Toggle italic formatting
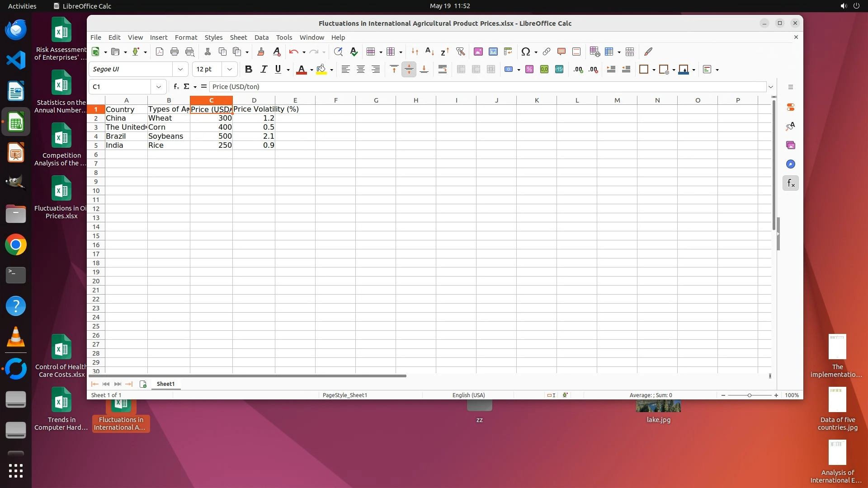This screenshot has height=488, width=868. (264, 69)
